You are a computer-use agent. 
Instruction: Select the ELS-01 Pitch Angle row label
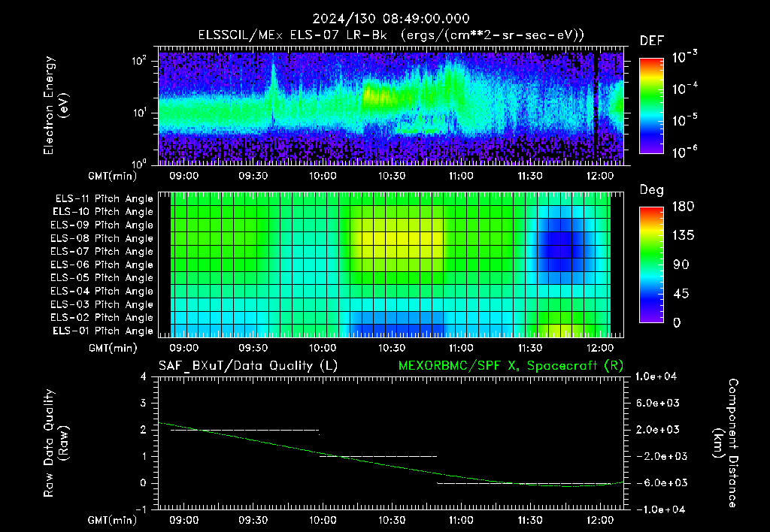tap(103, 331)
